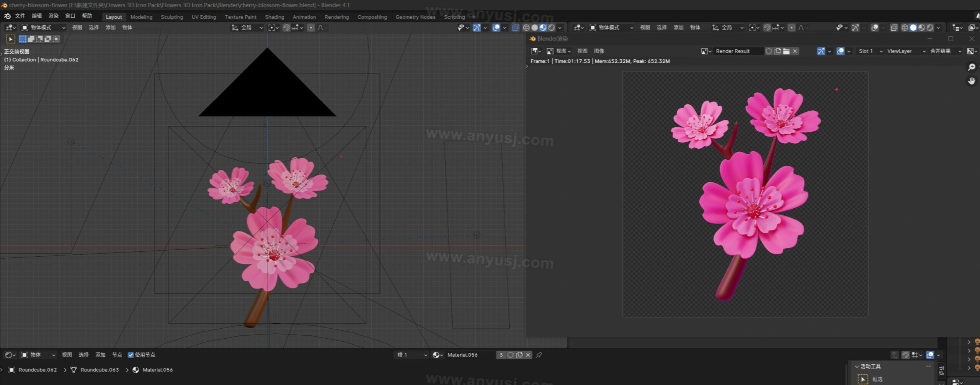This screenshot has height=385, width=980.
Task: Open left viewport 视图 menu
Action: click(x=77, y=28)
